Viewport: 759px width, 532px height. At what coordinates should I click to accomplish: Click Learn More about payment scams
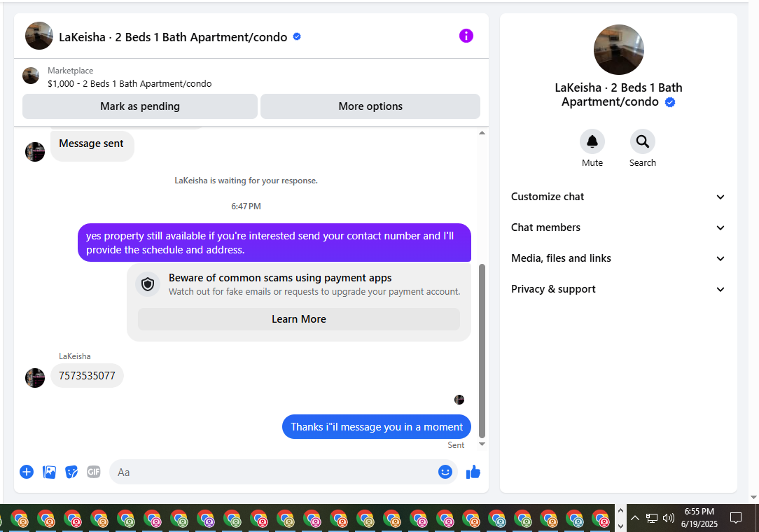pos(299,319)
